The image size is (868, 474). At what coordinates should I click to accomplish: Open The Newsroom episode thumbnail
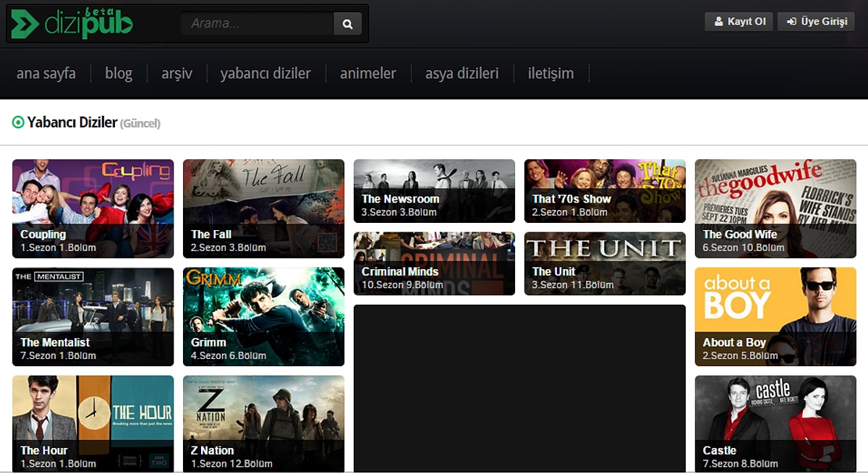[434, 190]
